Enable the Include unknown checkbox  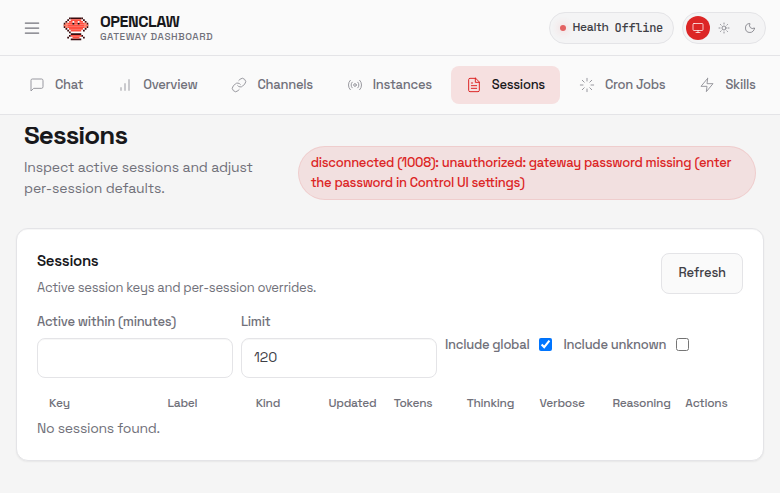[682, 345]
